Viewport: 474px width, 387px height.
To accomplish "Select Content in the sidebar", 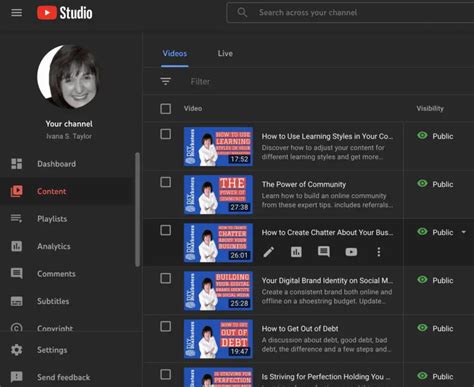I will (51, 191).
